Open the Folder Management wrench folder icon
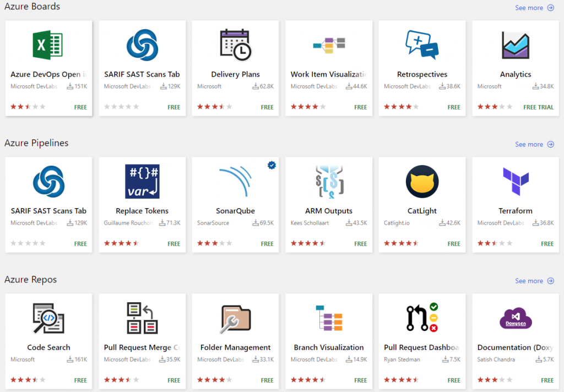Screen dimensions: 564x392 coord(236,319)
